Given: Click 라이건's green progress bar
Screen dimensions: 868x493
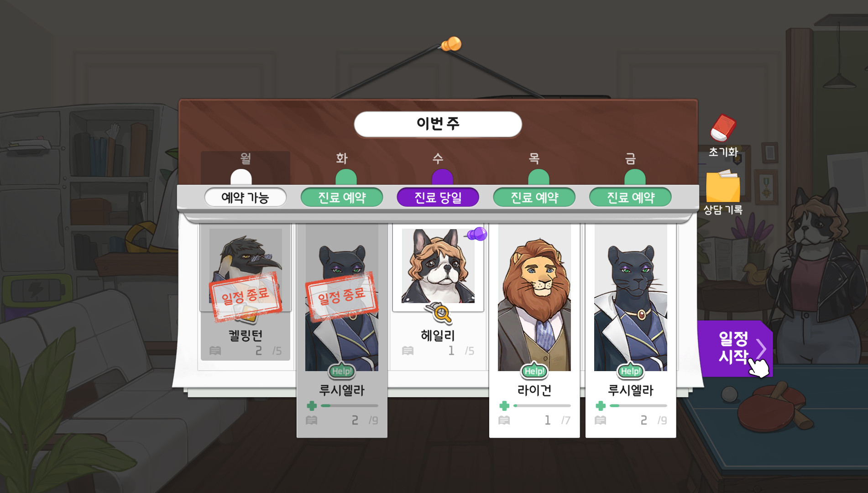Looking at the screenshot, I should 542,405.
